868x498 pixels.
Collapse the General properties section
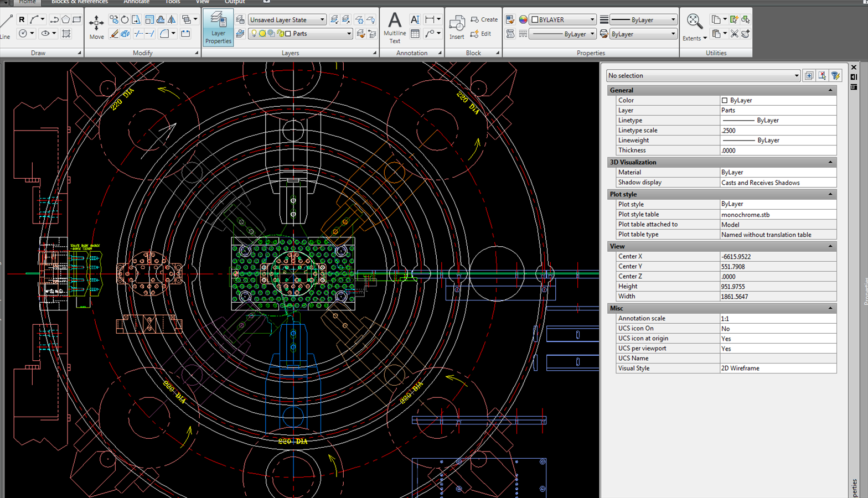[x=830, y=90]
